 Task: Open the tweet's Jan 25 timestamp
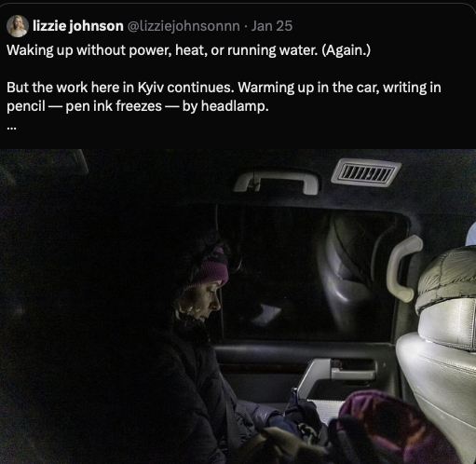coord(272,26)
